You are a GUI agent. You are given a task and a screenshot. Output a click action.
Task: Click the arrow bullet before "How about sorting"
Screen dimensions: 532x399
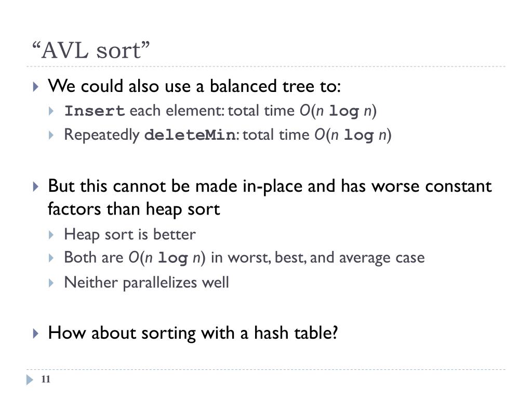click(x=36, y=333)
